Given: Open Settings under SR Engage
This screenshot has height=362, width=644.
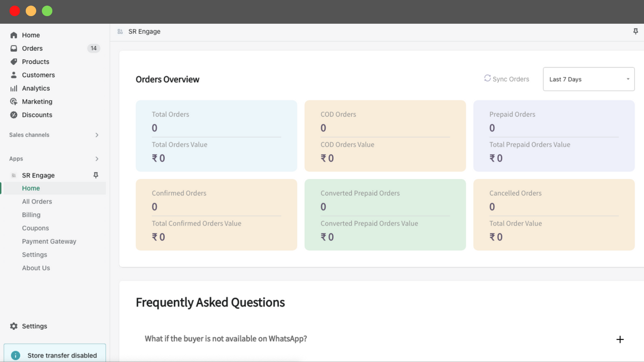Looking at the screenshot, I should point(34,255).
